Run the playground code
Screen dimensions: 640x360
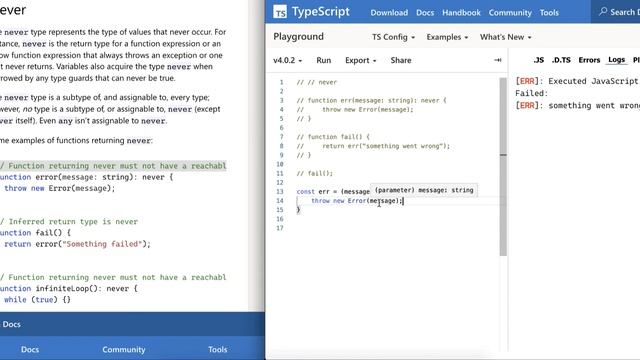324,60
